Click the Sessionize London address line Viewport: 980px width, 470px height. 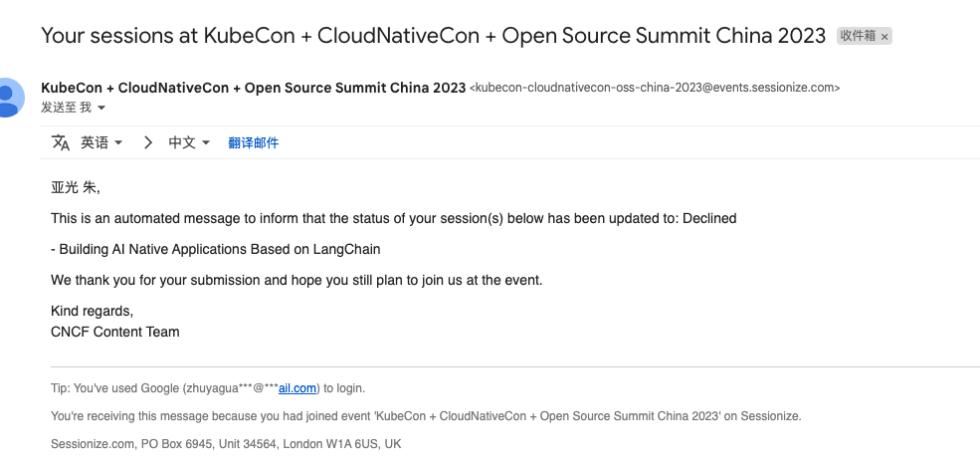(x=226, y=443)
